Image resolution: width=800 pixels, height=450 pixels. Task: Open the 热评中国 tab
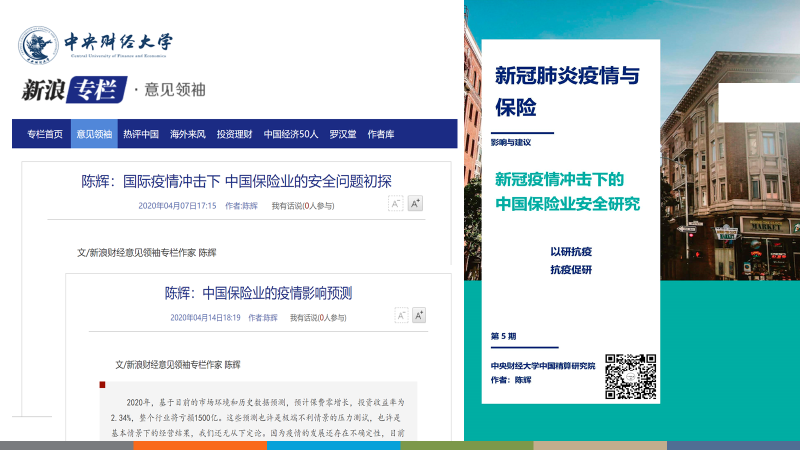click(x=141, y=134)
